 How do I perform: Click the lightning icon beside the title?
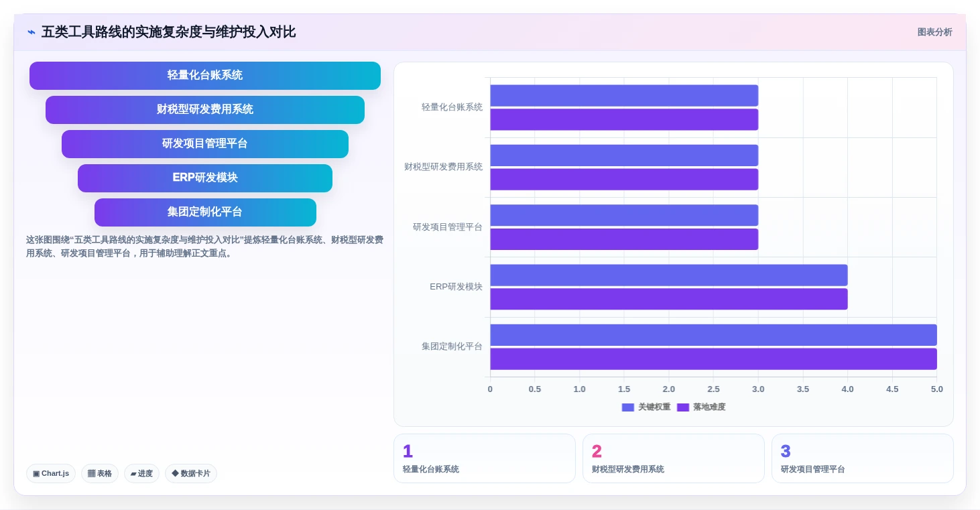click(x=32, y=32)
